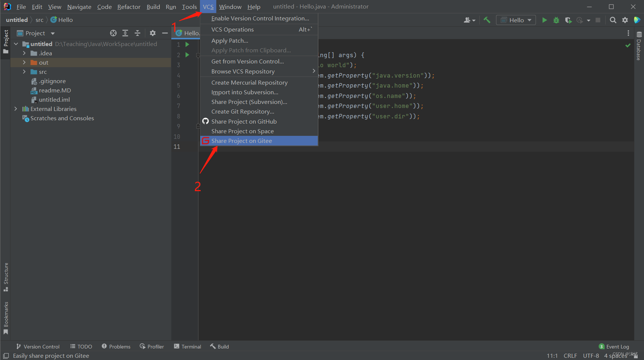644x360 pixels.
Task: Open the Navigate menu
Action: coord(79,7)
